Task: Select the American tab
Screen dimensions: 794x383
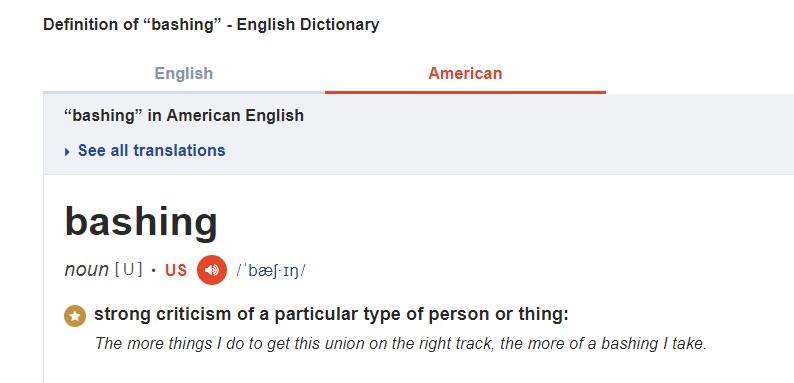Action: [x=465, y=73]
